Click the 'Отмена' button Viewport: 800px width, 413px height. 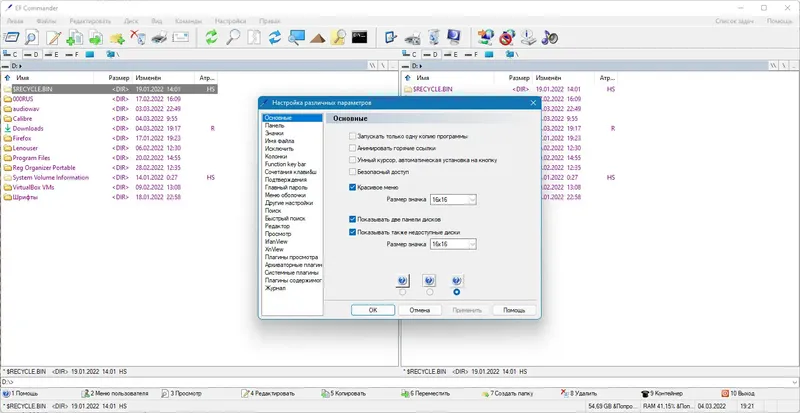click(420, 310)
